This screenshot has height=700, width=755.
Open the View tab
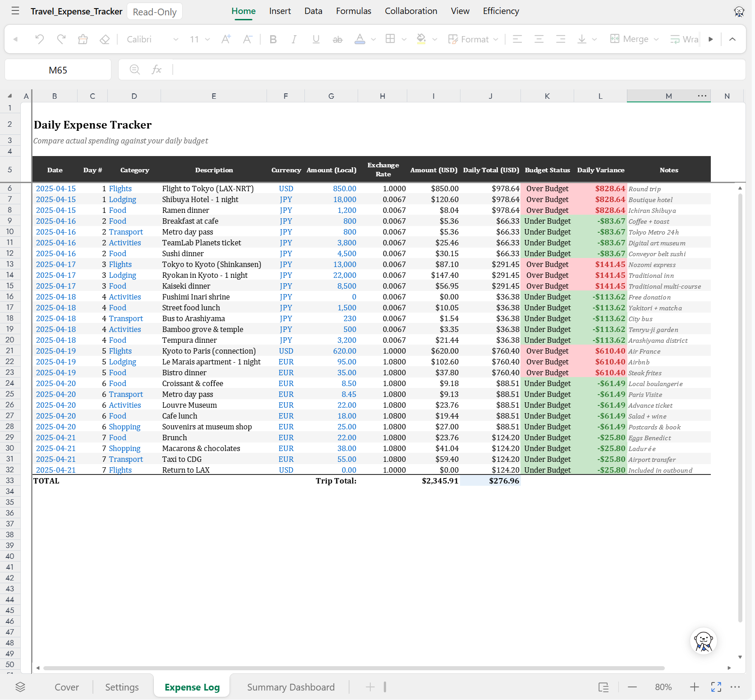click(x=460, y=11)
